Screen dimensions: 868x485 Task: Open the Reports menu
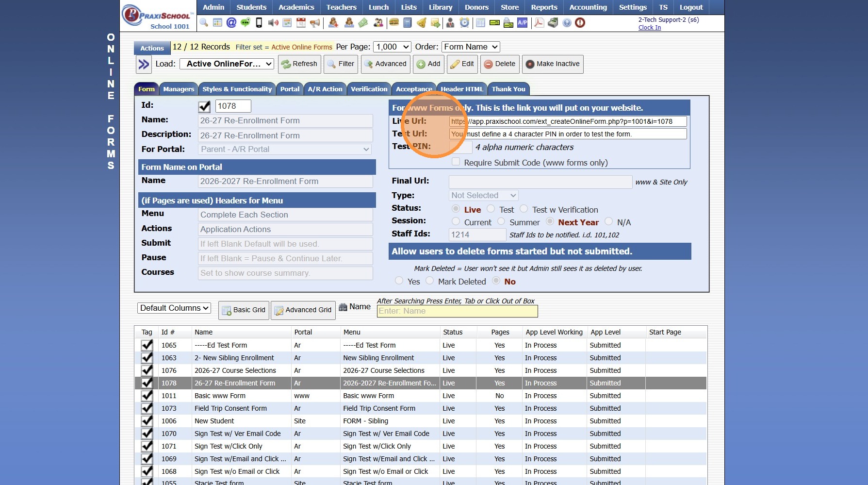coord(544,7)
